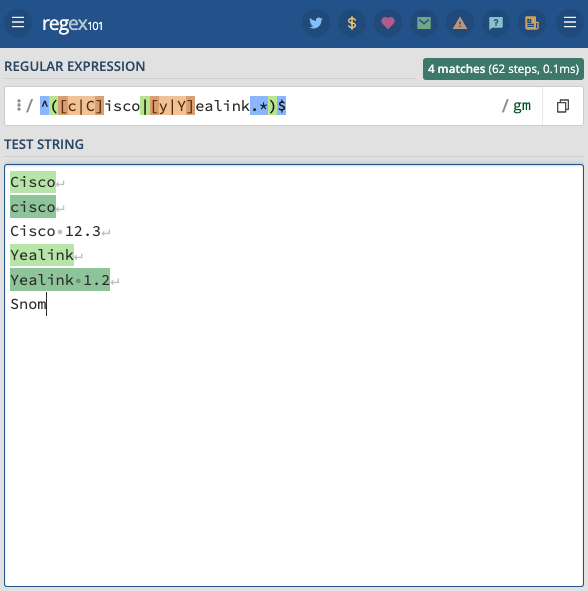Click the 'Cisco 12.3' test line
This screenshot has height=591, width=588.
click(x=55, y=231)
